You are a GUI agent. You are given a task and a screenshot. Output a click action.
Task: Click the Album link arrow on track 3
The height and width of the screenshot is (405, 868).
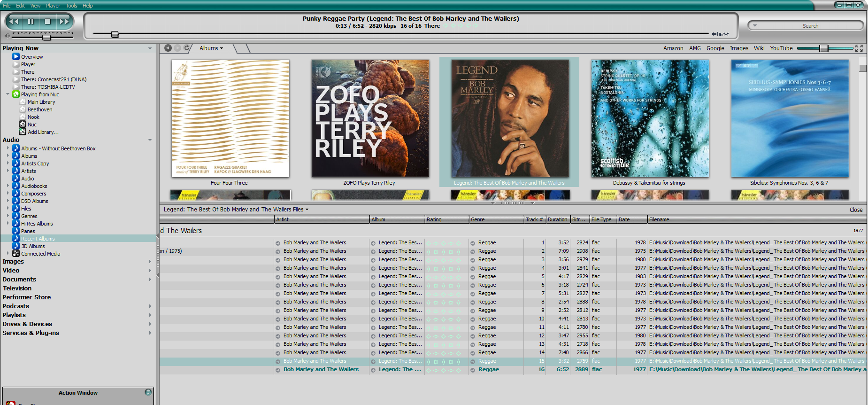373,260
